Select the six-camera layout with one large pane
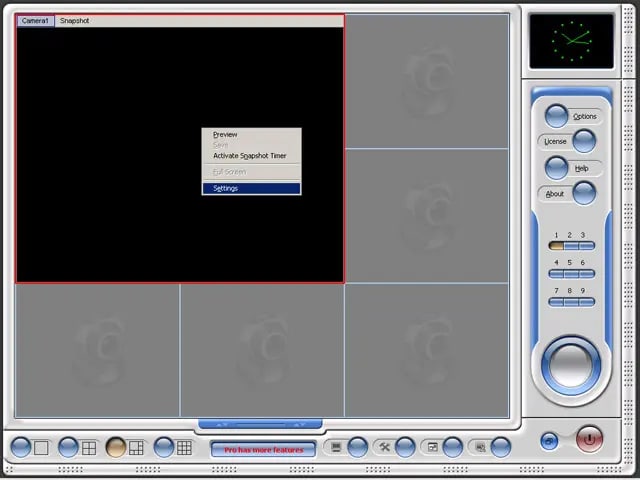The height and width of the screenshot is (480, 640). (x=116, y=447)
